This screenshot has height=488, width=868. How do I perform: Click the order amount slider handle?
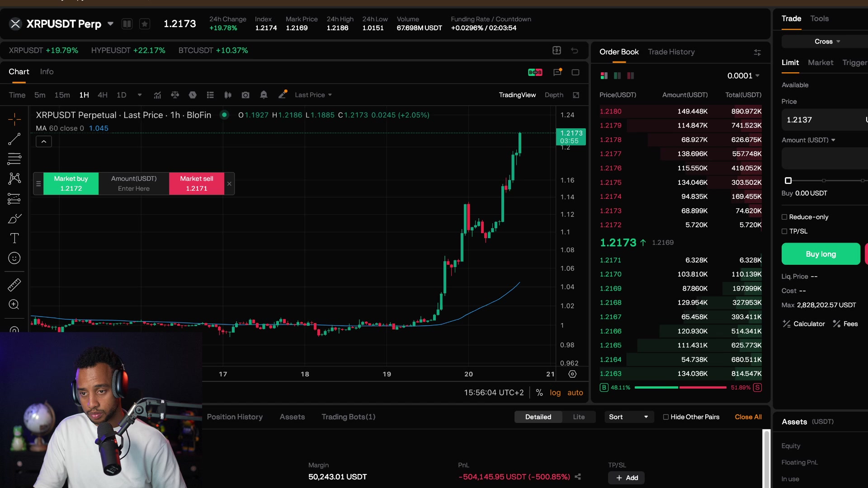(788, 181)
